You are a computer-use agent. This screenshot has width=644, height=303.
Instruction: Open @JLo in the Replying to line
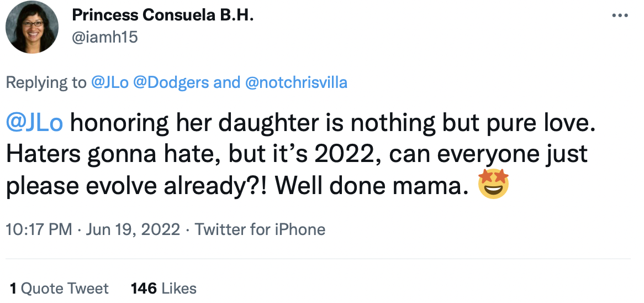click(108, 83)
